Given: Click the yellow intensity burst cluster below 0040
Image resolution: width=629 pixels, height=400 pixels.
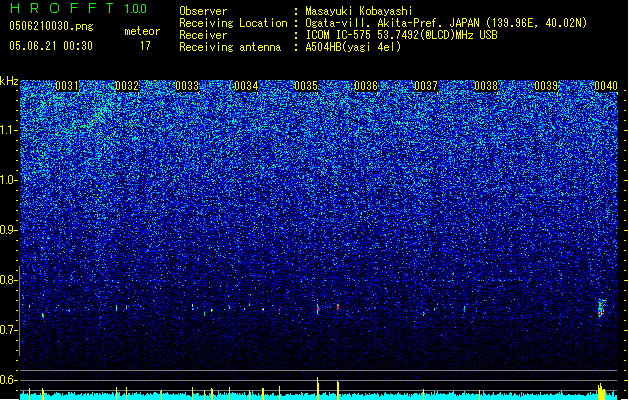Looking at the screenshot, I should coord(601,392).
